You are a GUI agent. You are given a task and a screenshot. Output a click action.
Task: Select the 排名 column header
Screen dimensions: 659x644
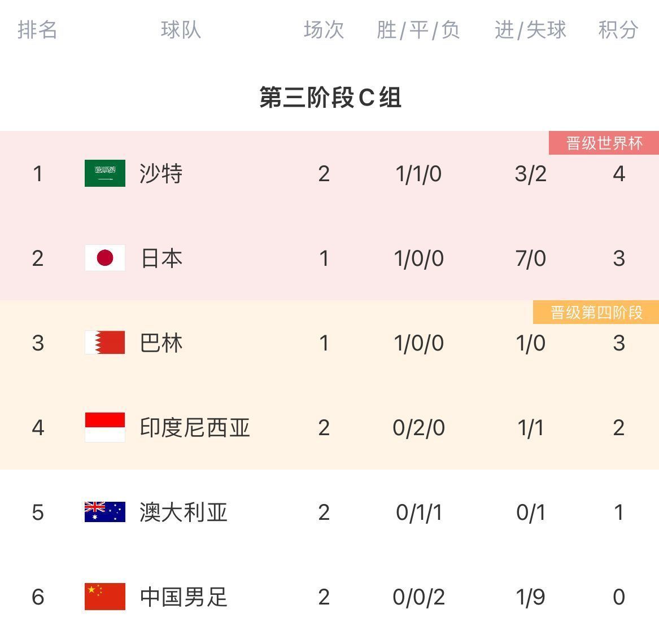point(38,30)
